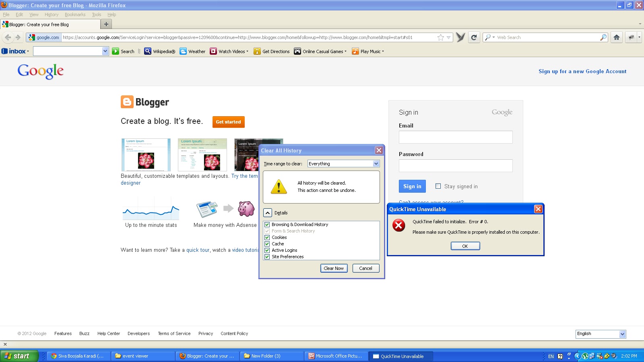
Task: Click OK in QuickTime Unavailable dialog
Action: (465, 246)
